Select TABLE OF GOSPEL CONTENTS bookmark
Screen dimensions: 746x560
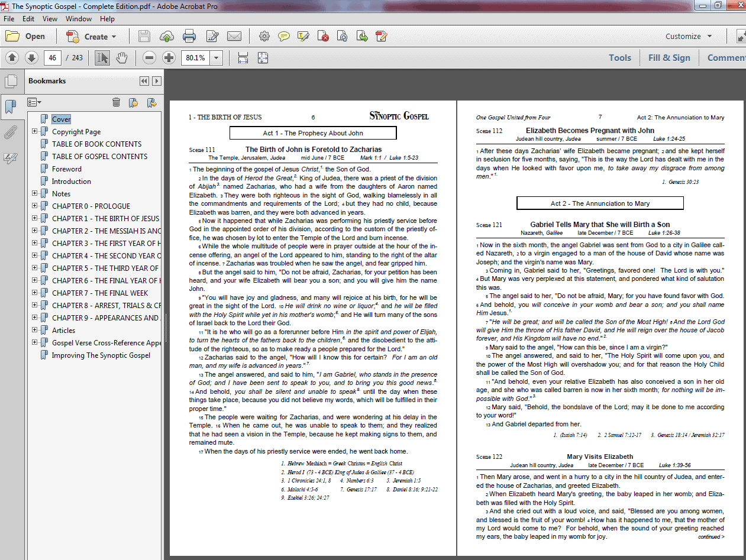tap(99, 157)
